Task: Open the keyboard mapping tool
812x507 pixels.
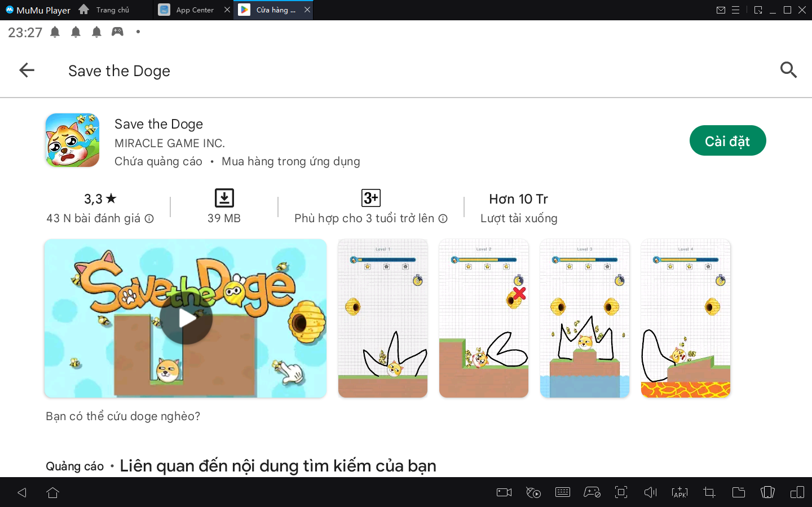Action: click(x=562, y=492)
